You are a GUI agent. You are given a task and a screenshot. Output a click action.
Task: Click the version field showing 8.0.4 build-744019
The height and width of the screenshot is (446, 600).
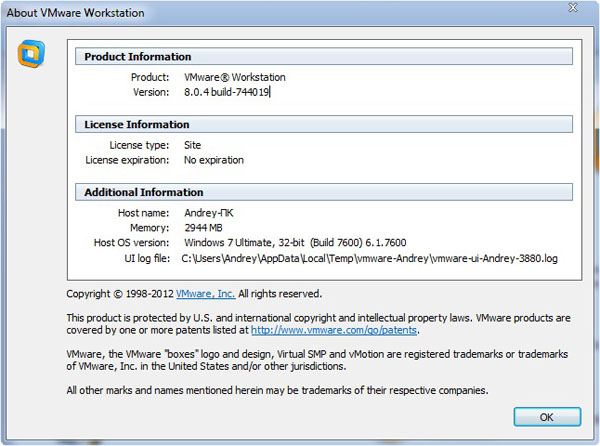[x=227, y=92]
